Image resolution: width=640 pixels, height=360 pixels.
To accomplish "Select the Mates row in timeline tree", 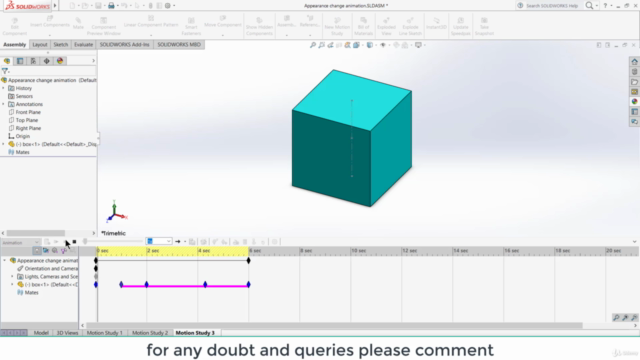I will (x=28, y=293).
